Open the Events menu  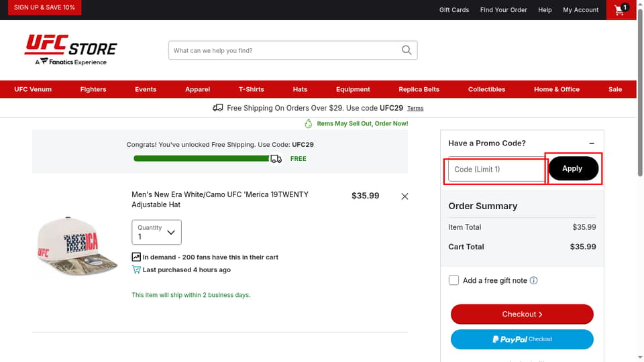[146, 89]
